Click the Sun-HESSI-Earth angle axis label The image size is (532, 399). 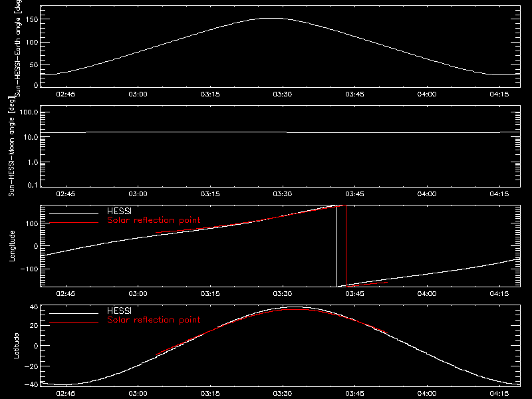tap(18, 48)
